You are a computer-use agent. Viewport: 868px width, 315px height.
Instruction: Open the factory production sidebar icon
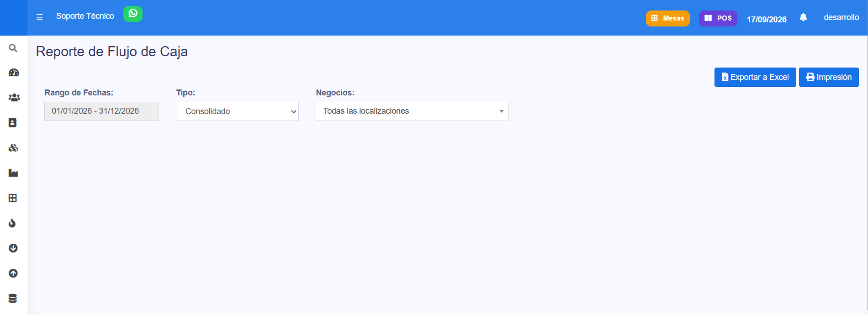click(13, 173)
